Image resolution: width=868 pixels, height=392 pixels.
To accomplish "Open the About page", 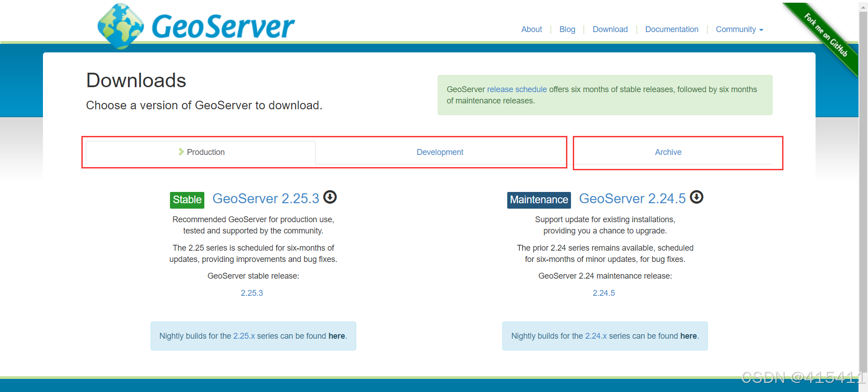I will pyautogui.click(x=531, y=29).
